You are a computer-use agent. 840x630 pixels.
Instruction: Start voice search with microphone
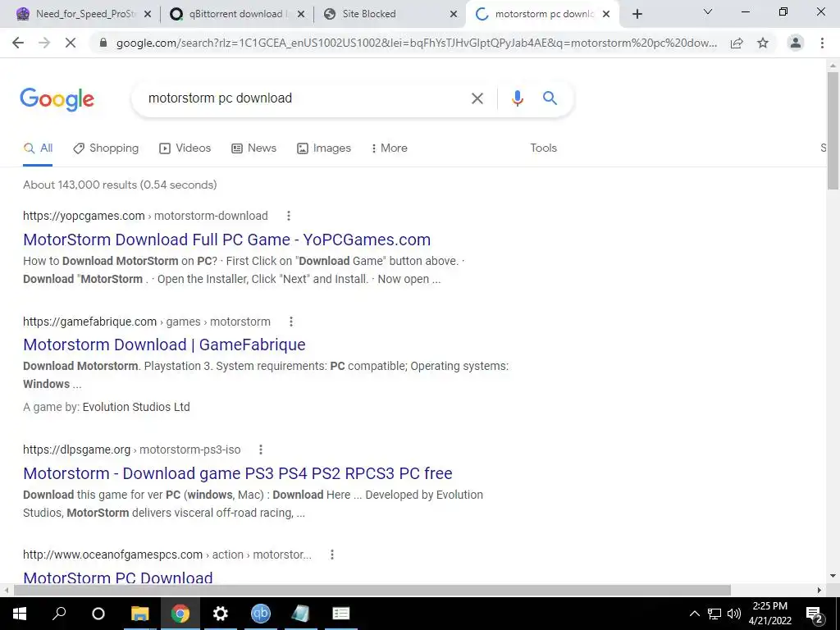click(x=517, y=98)
